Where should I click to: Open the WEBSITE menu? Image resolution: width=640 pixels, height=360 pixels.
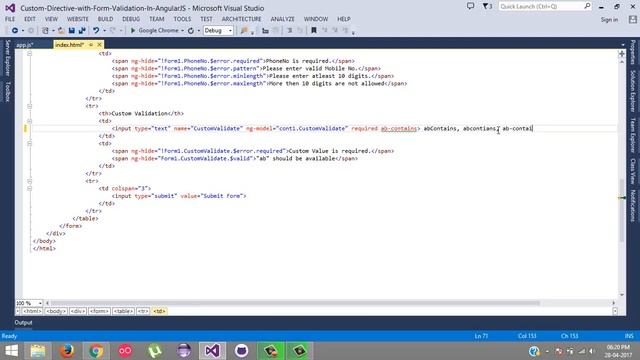78,19
